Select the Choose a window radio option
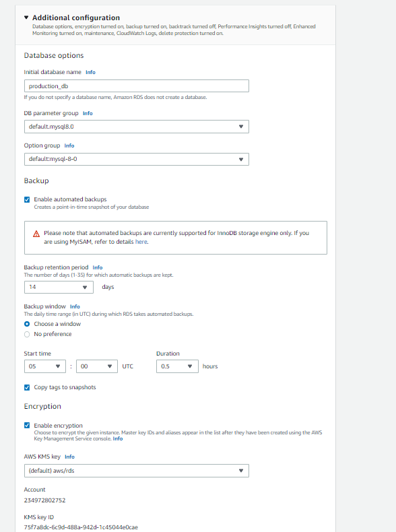 pyautogui.click(x=27, y=324)
